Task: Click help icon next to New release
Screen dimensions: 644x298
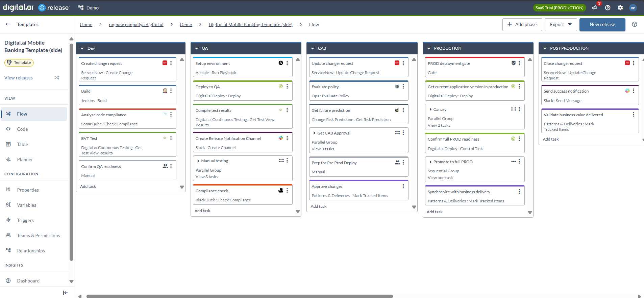Action: click(x=635, y=24)
